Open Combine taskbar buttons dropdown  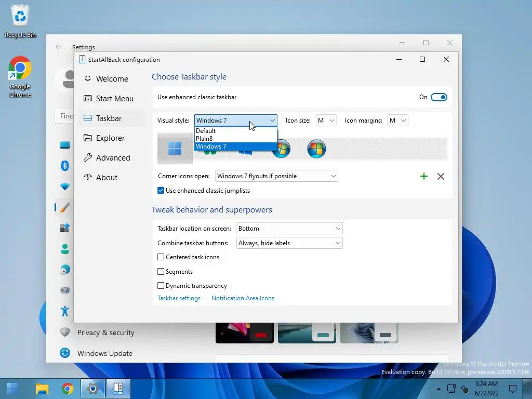click(289, 243)
